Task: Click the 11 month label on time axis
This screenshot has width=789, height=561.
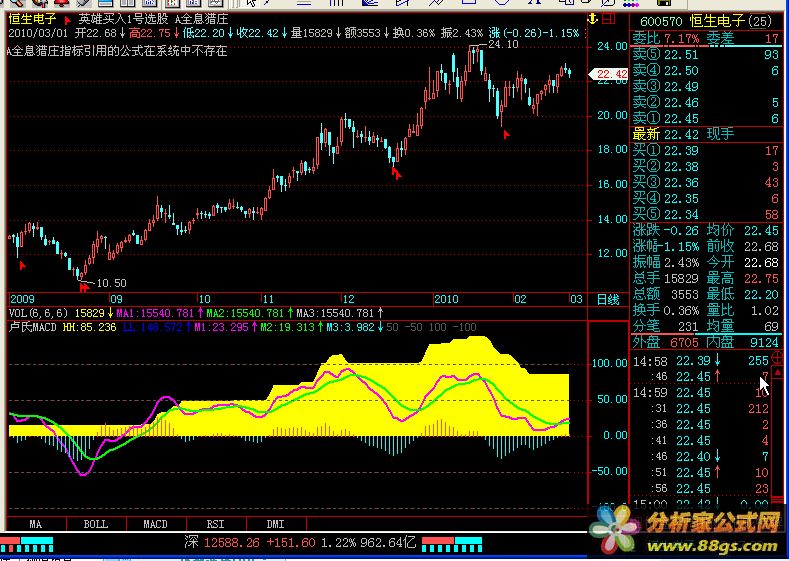Action: 268,299
